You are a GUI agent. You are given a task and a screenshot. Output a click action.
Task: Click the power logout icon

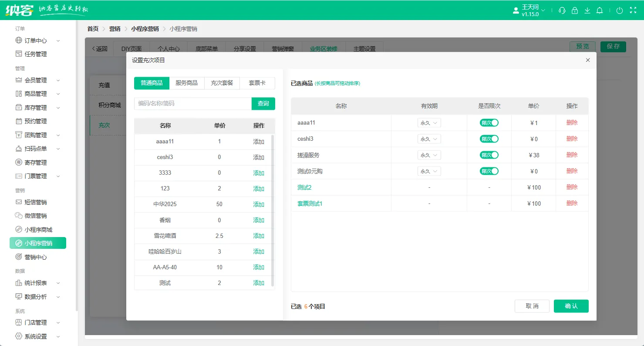(x=619, y=10)
